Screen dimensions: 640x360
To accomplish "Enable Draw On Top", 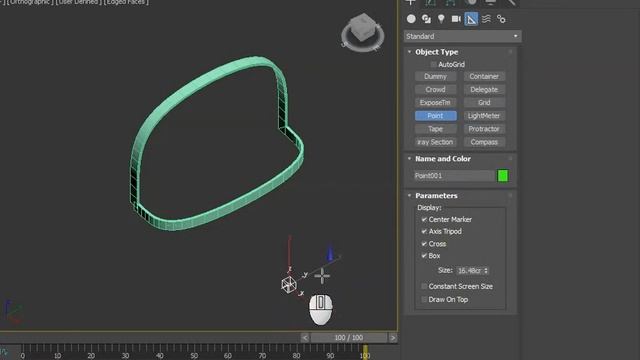I will click(x=424, y=300).
